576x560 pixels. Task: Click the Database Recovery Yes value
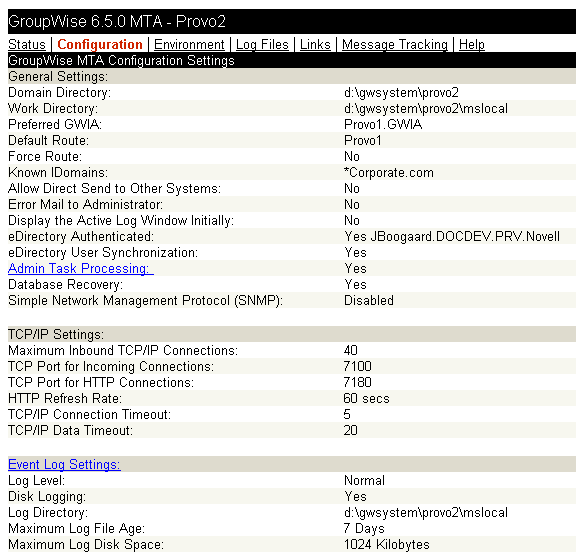pos(356,285)
